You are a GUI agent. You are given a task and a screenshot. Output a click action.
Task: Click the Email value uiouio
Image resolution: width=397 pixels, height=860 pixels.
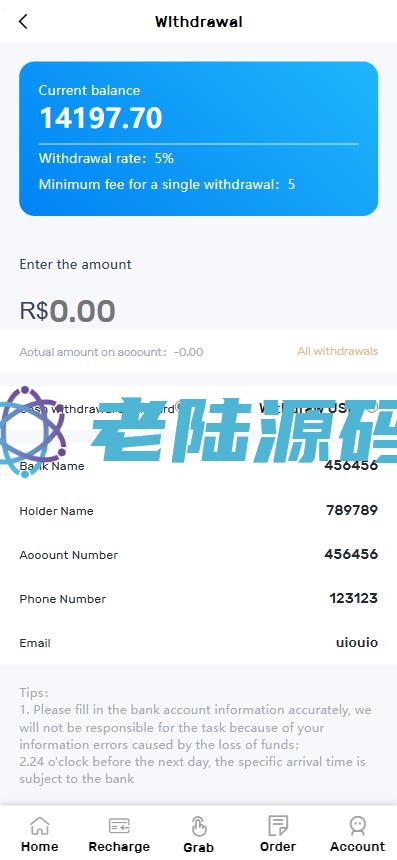click(x=357, y=642)
